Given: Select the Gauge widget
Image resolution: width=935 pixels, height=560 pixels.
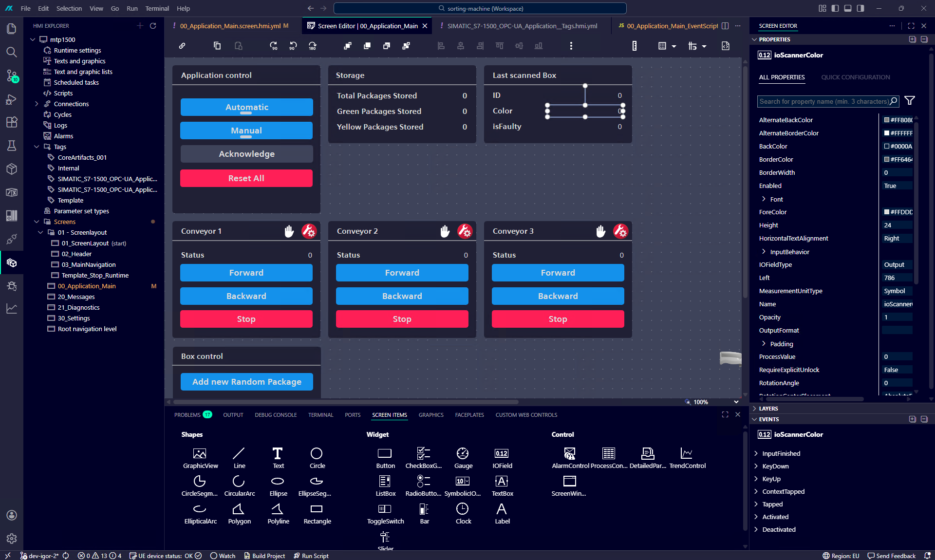Looking at the screenshot, I should 463,458.
